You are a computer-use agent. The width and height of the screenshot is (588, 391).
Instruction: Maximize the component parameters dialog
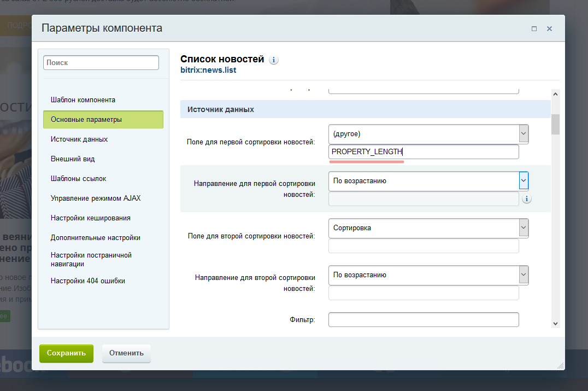pyautogui.click(x=534, y=28)
